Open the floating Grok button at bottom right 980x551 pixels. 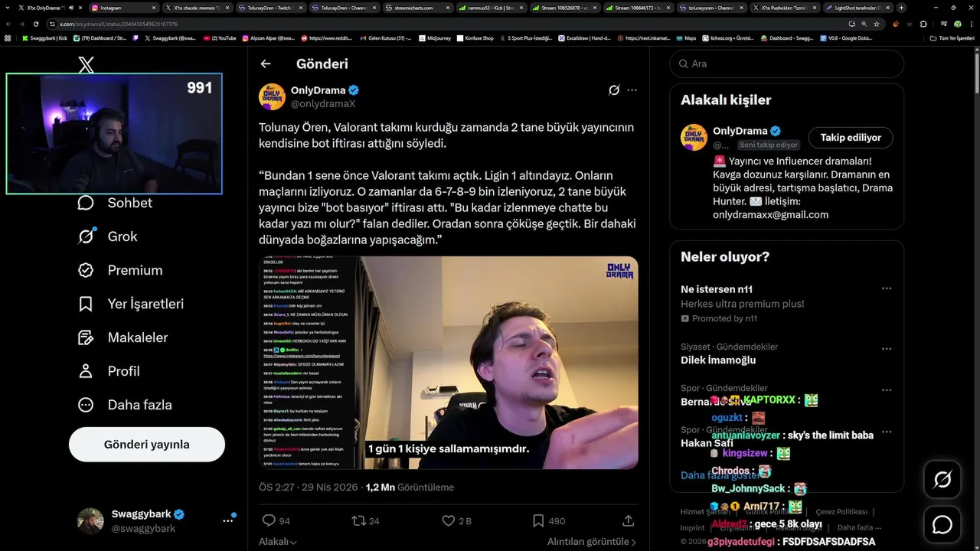942,480
